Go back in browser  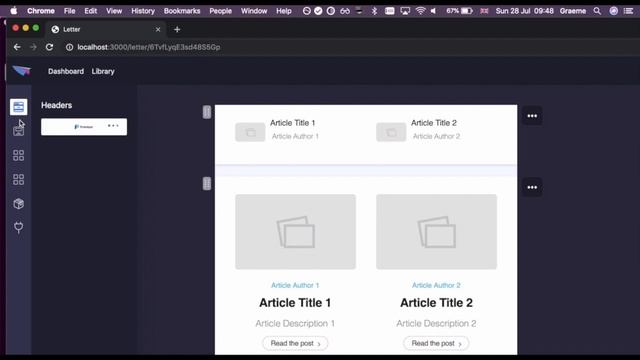pos(17,47)
